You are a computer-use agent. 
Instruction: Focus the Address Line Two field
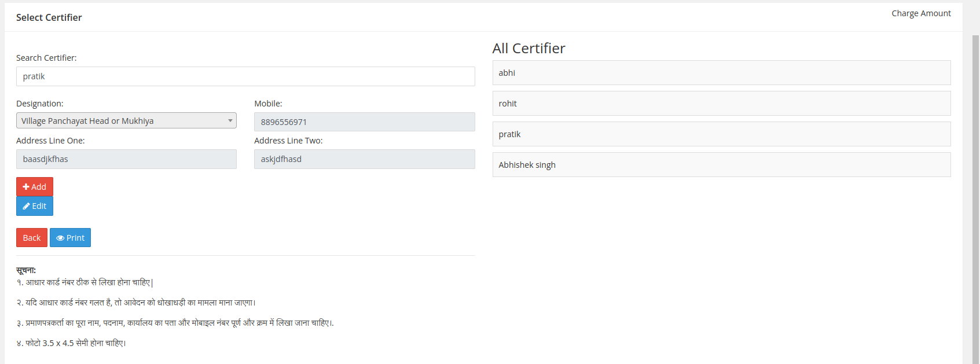pyautogui.click(x=364, y=159)
